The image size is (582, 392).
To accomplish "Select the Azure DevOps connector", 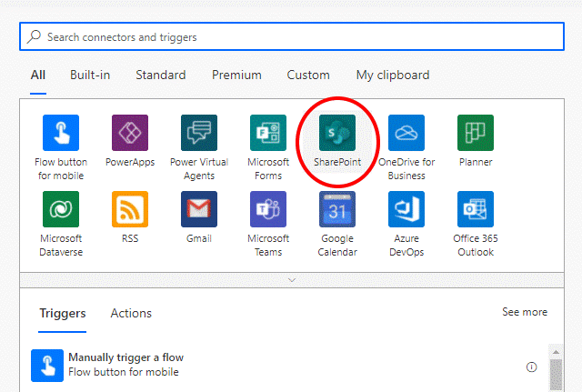I will 406,209.
